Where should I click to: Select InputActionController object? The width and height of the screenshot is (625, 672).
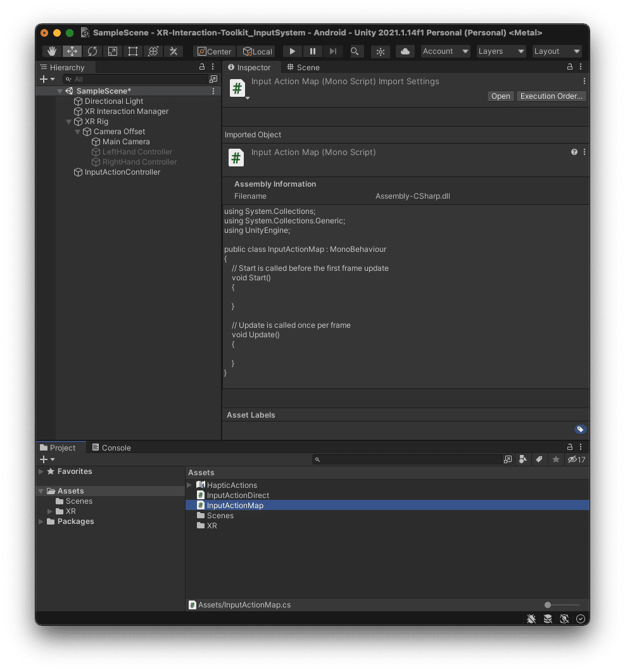point(122,172)
